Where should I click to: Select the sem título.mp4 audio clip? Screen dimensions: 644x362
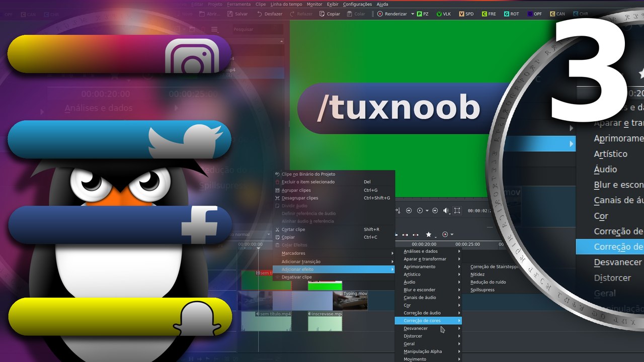[x=267, y=321]
